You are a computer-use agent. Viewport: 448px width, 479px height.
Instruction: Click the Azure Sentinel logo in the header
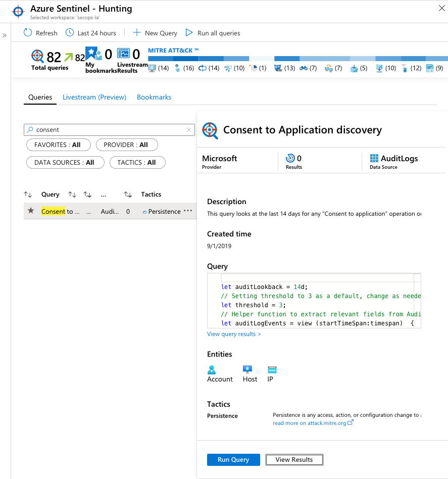click(18, 12)
